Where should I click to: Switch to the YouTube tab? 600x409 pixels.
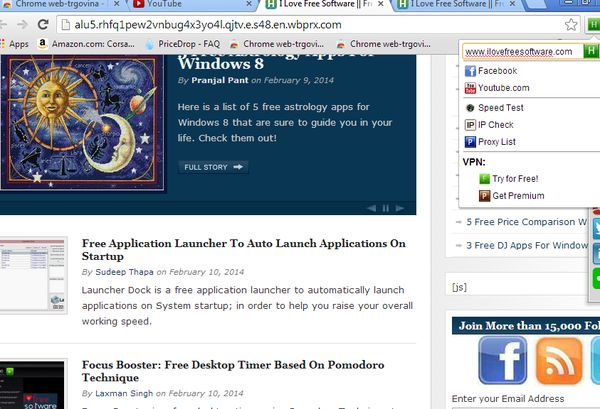click(x=191, y=5)
